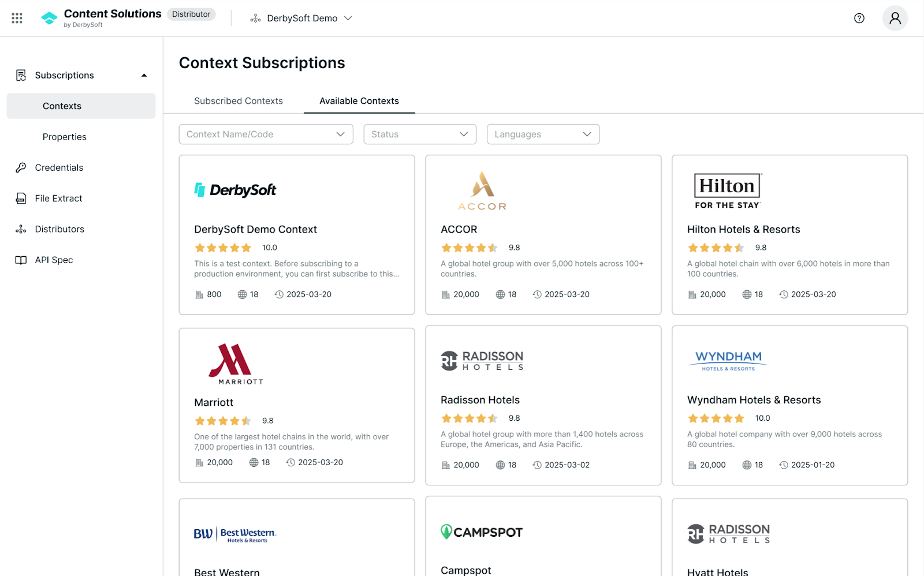
Task: Click the 2025-01-20 date in Wyndham card
Action: [x=813, y=465]
